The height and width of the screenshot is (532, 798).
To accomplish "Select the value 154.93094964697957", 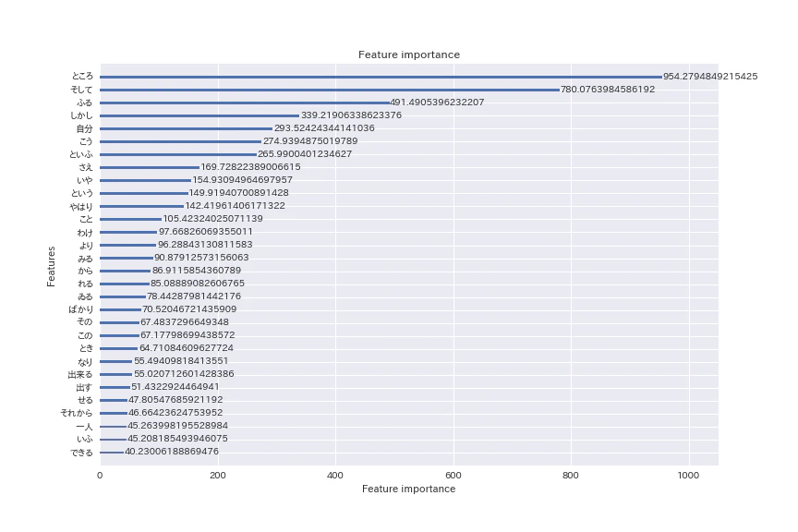I will (x=242, y=180).
